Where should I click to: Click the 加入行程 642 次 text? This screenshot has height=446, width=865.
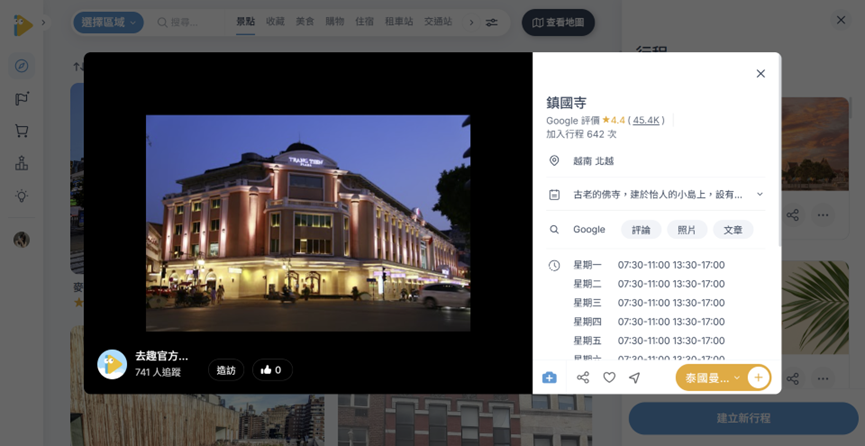click(x=581, y=134)
